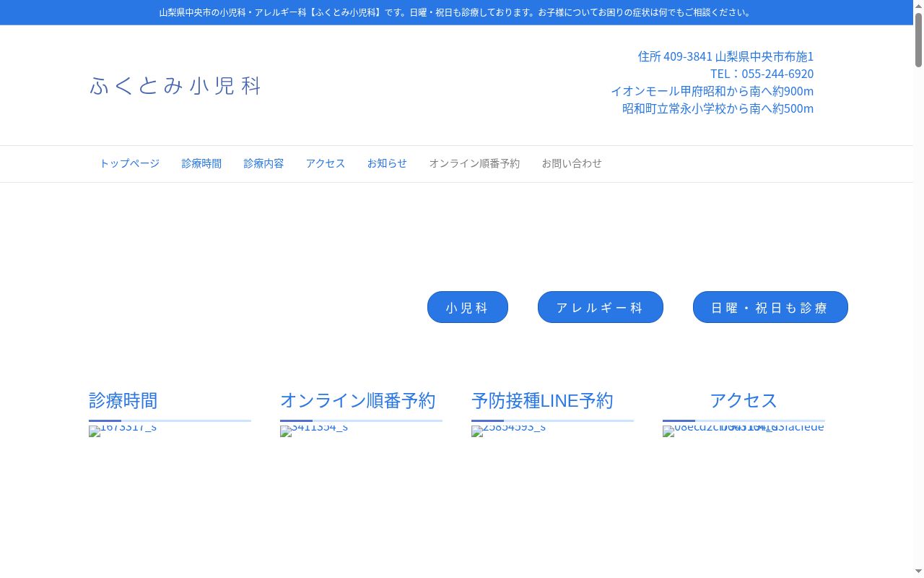Screen dimensions: 924x578
Task: Open the 診療時間 section heading link
Action: click(123, 400)
